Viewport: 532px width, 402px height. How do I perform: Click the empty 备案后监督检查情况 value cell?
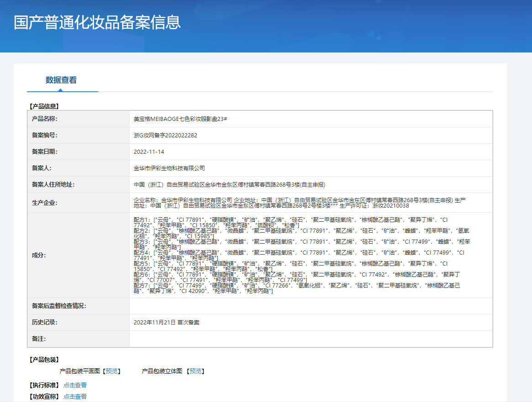click(x=311, y=306)
